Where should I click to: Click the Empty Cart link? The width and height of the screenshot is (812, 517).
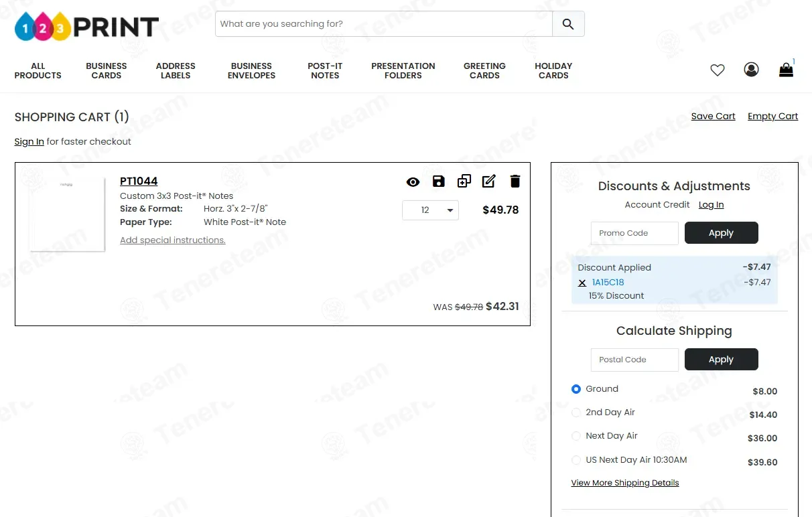coord(772,117)
